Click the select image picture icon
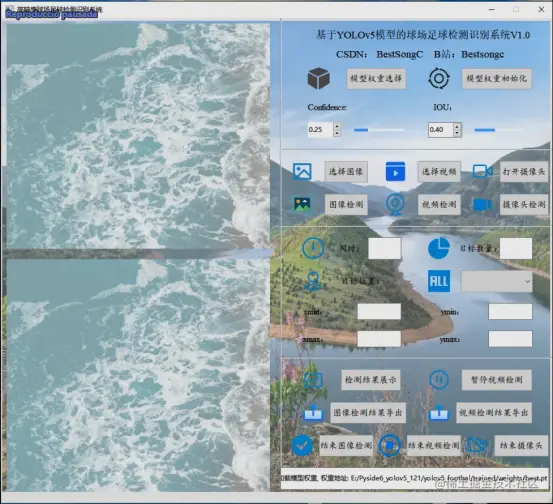 coord(302,171)
